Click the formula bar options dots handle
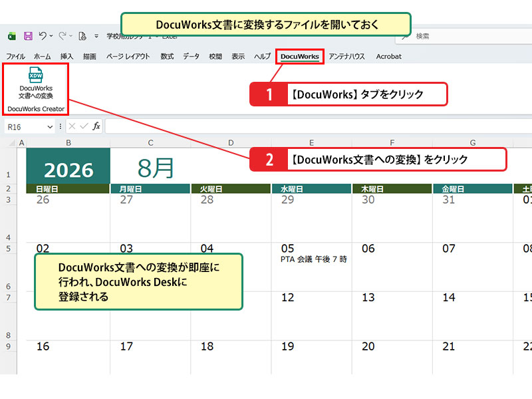The height and width of the screenshot is (399, 532). [x=60, y=126]
